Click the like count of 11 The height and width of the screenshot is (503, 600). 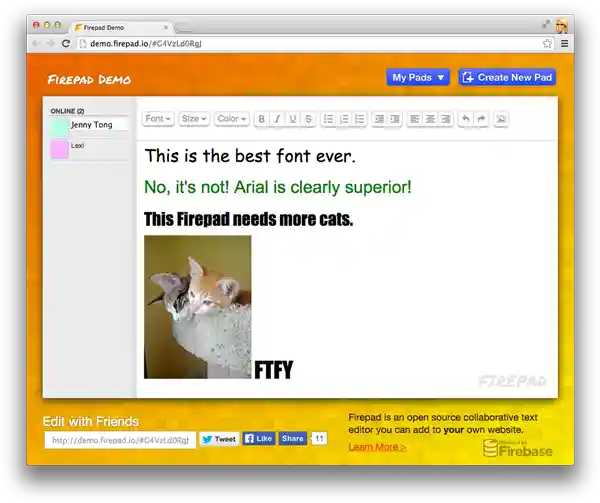(320, 438)
